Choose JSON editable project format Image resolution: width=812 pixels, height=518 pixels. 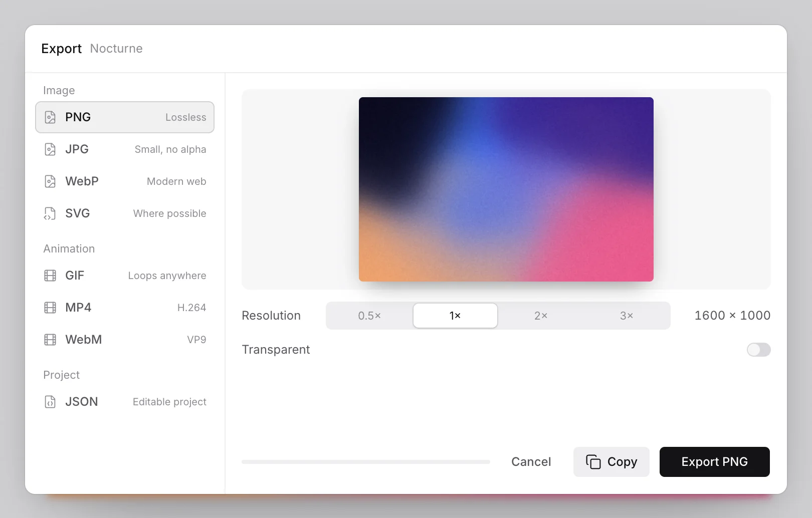pyautogui.click(x=125, y=402)
